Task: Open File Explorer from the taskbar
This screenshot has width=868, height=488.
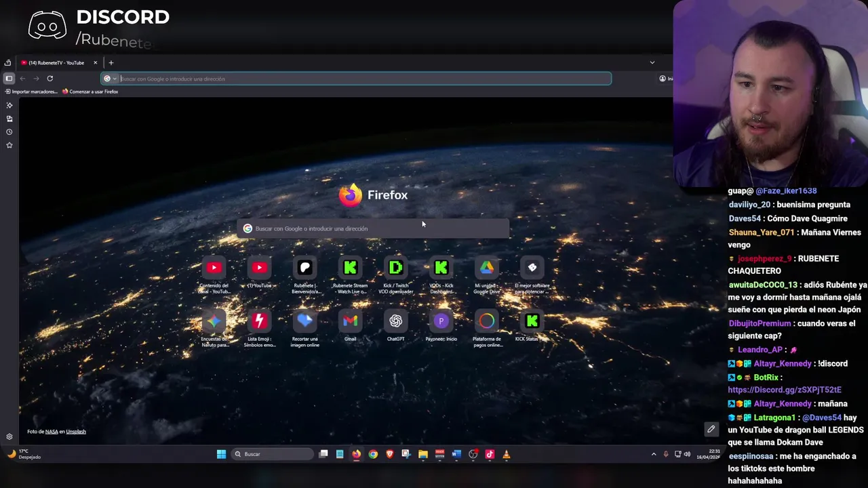Action: click(x=423, y=454)
